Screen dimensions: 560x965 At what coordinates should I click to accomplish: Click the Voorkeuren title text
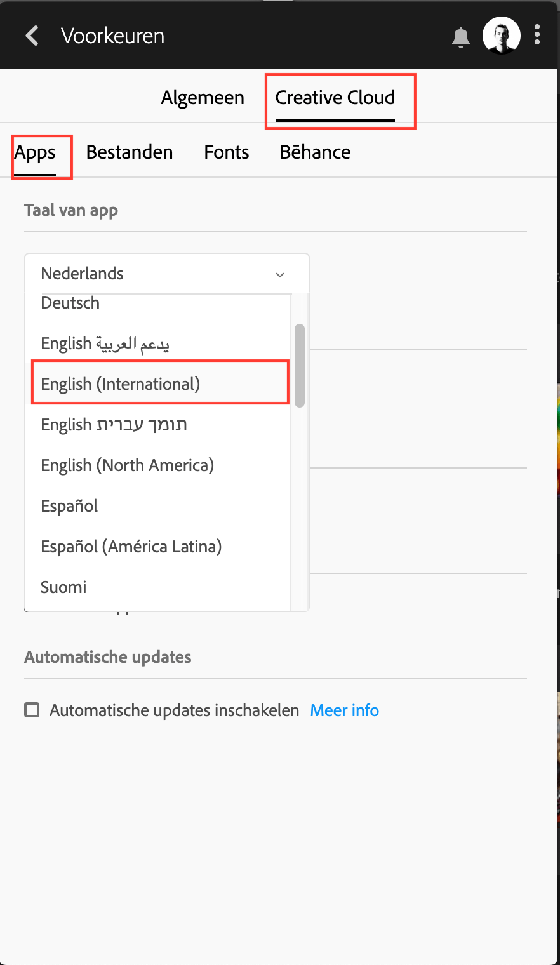(x=112, y=36)
